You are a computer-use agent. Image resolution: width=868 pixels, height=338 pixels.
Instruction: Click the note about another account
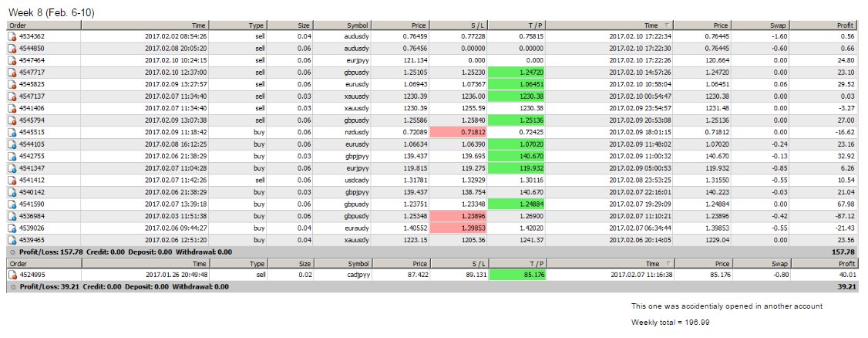[x=727, y=306]
